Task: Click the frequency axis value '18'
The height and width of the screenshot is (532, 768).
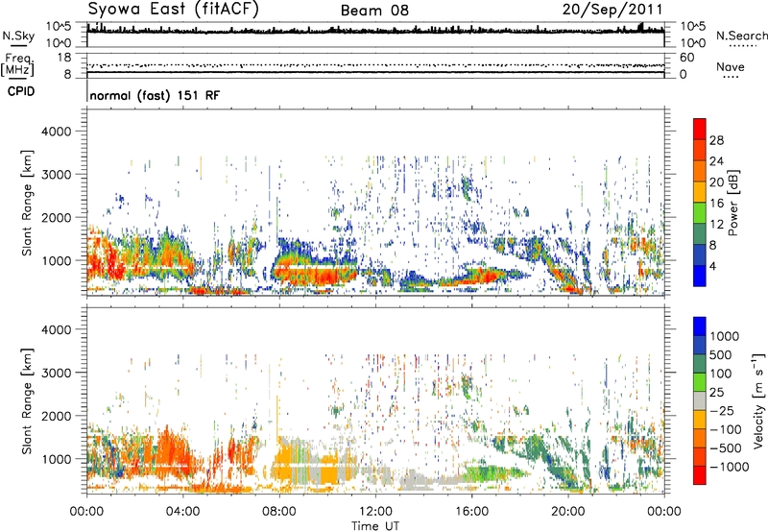Action: 64,58
